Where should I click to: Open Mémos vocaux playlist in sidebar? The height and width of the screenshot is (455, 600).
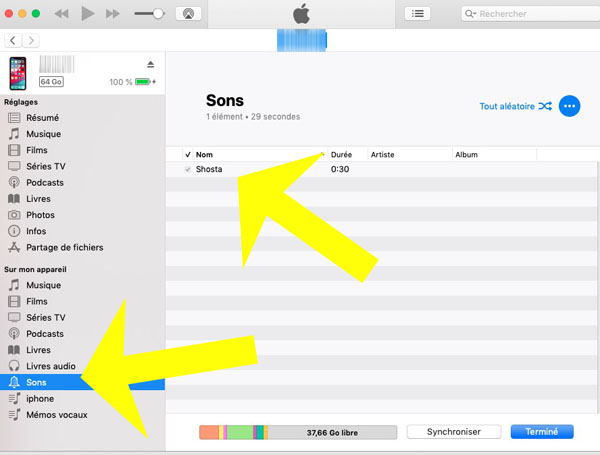tap(56, 414)
